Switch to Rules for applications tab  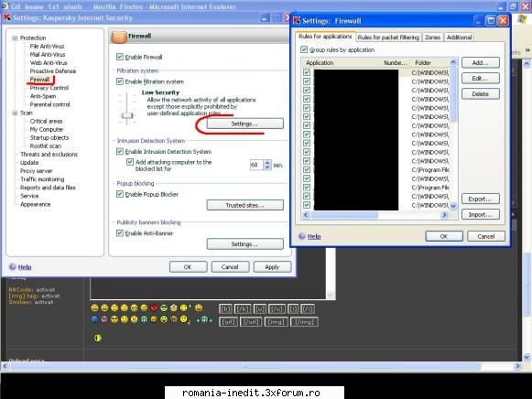point(325,37)
